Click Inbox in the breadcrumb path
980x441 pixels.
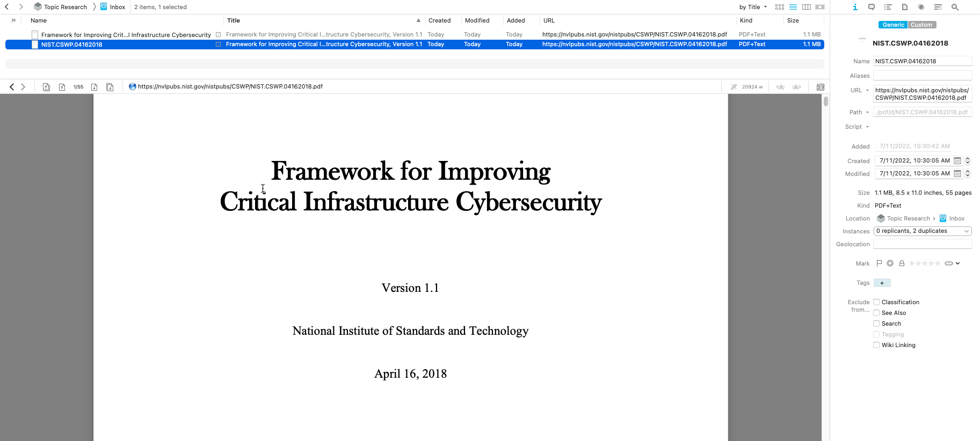coord(113,7)
